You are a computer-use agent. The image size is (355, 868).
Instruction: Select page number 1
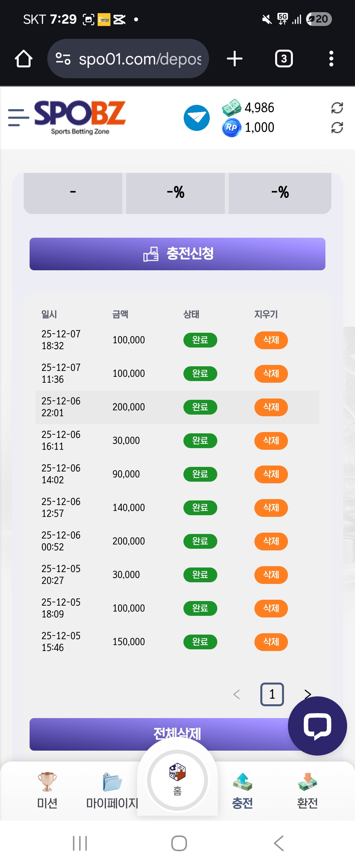[272, 694]
